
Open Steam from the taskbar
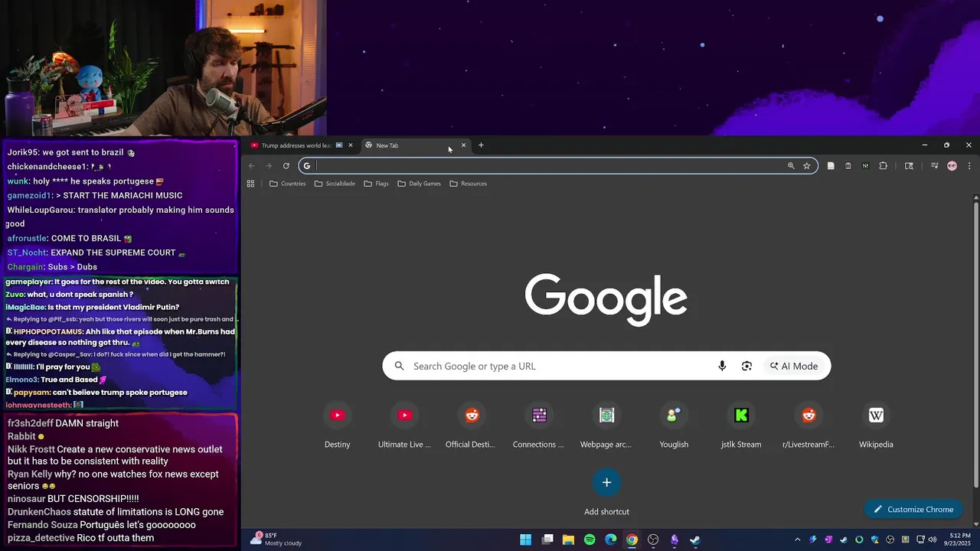point(695,540)
